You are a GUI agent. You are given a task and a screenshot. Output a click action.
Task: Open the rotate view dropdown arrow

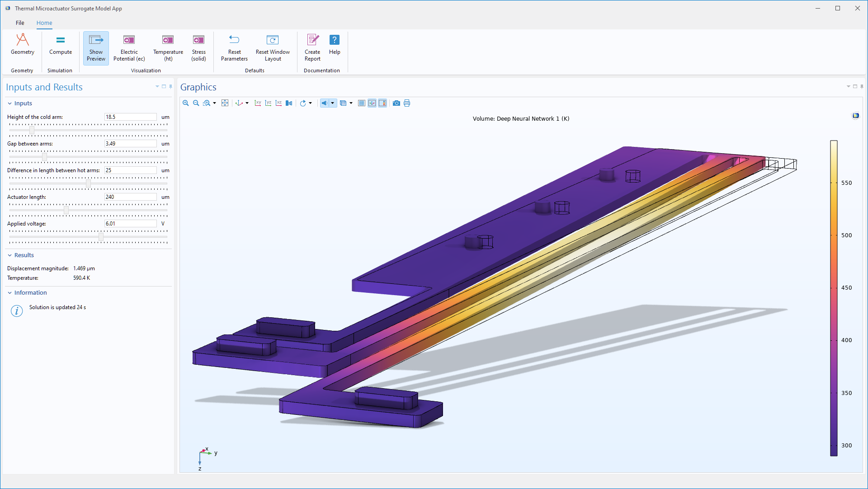tap(310, 103)
